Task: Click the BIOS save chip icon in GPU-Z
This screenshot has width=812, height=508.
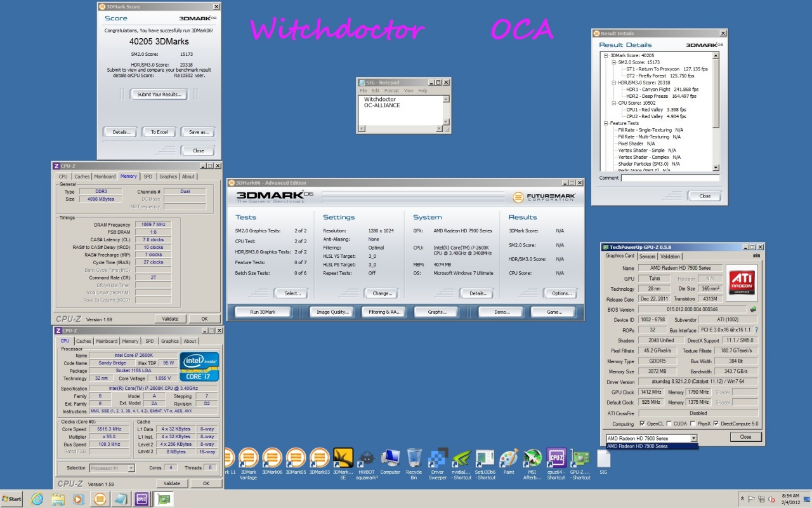Action: pyautogui.click(x=753, y=310)
